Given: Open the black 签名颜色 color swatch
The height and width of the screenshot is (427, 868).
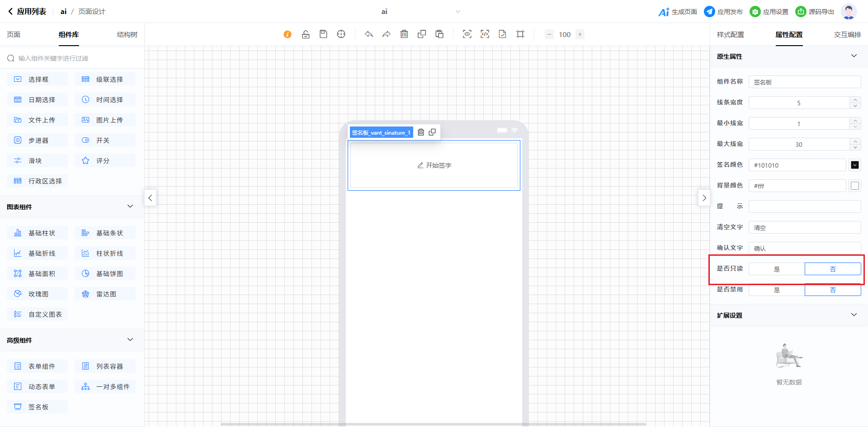Looking at the screenshot, I should (854, 165).
